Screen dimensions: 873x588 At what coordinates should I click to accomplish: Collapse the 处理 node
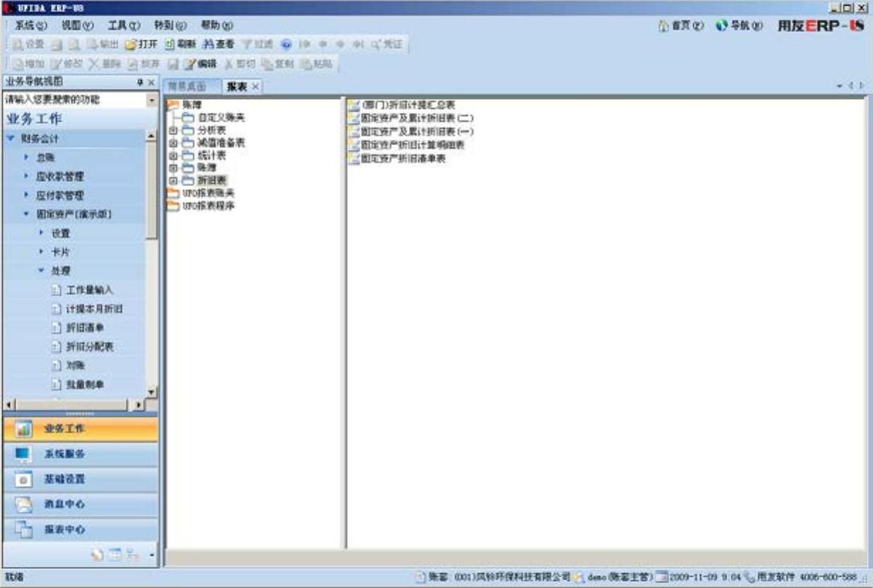(x=42, y=270)
